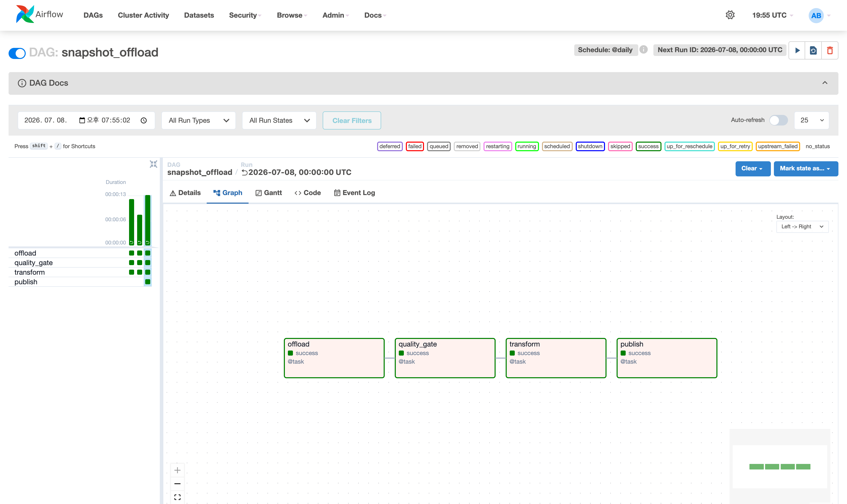Image resolution: width=847 pixels, height=504 pixels.
Task: Fit graph view with the expand icon
Action: tap(177, 497)
